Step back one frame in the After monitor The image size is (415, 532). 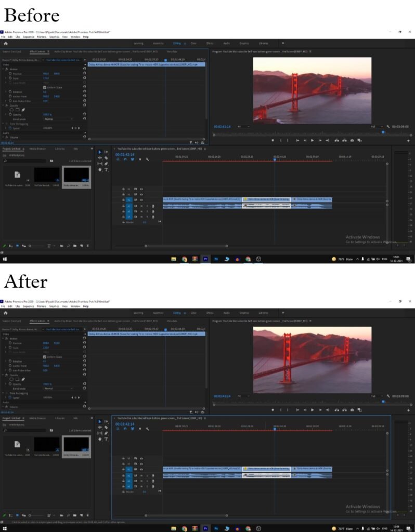305,410
